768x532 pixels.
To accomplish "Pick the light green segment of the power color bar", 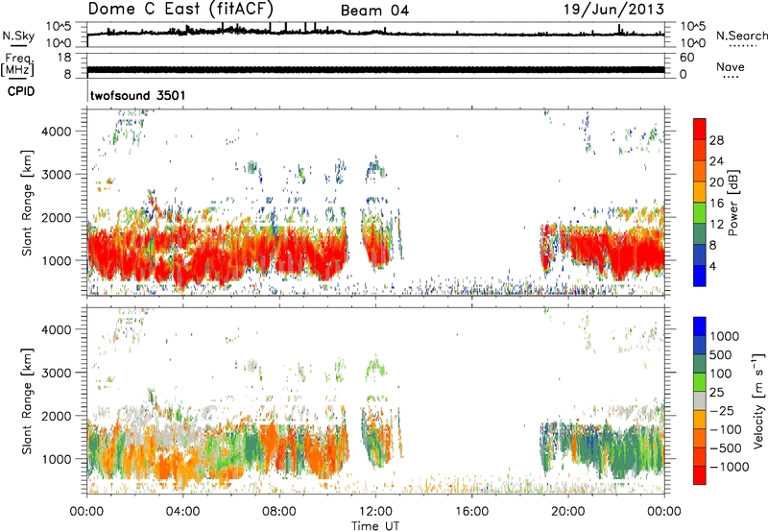I will 700,213.
